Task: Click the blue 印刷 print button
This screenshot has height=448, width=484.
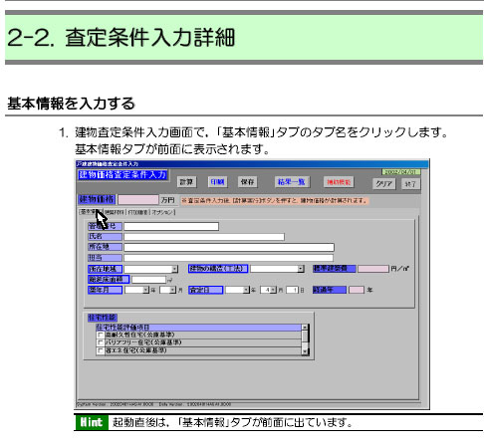Action: coord(217,182)
